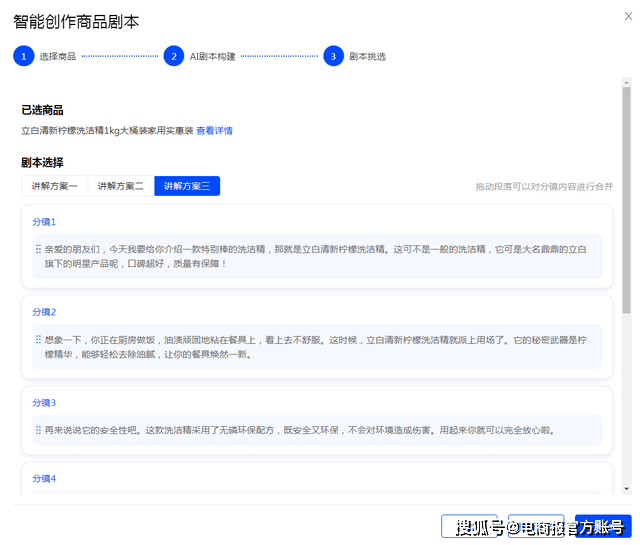Click scrollbar down arrow
Image resolution: width=640 pixels, height=545 pixels.
[x=627, y=489]
